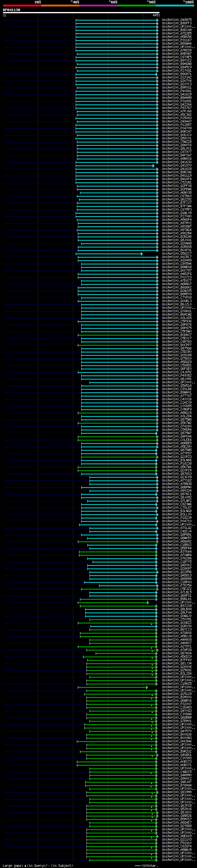Open the UniRef100_P31167 hit label
Image resolution: width=197 pixels, height=868 pixels.
coord(177,40)
